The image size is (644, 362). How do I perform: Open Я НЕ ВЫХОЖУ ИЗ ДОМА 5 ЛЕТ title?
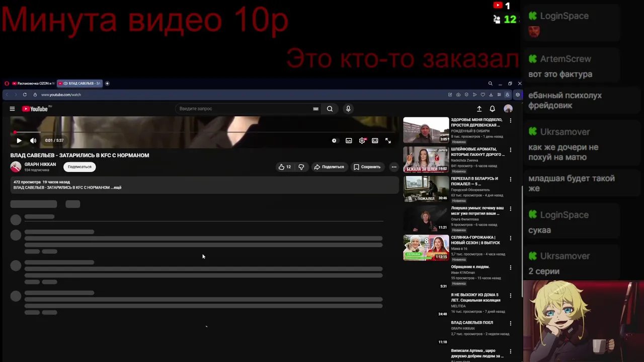[x=475, y=298]
